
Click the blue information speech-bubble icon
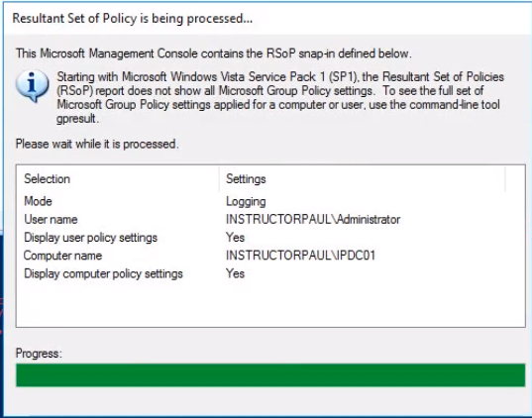click(33, 86)
